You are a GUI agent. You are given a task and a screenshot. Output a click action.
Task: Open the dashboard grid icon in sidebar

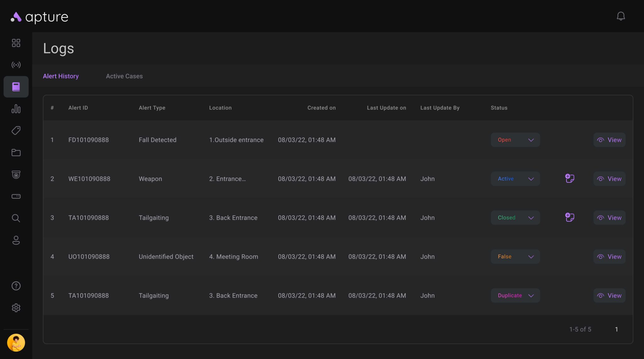[16, 43]
